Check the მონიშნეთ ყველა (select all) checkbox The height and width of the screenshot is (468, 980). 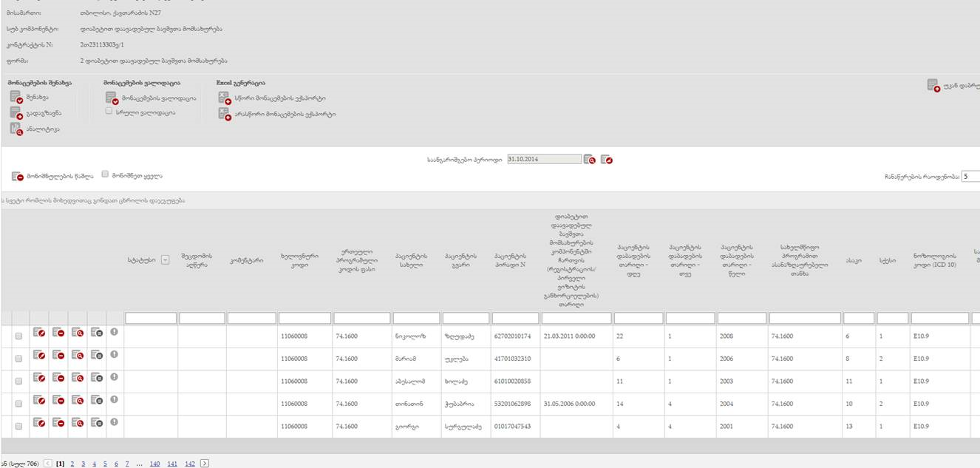(x=104, y=175)
